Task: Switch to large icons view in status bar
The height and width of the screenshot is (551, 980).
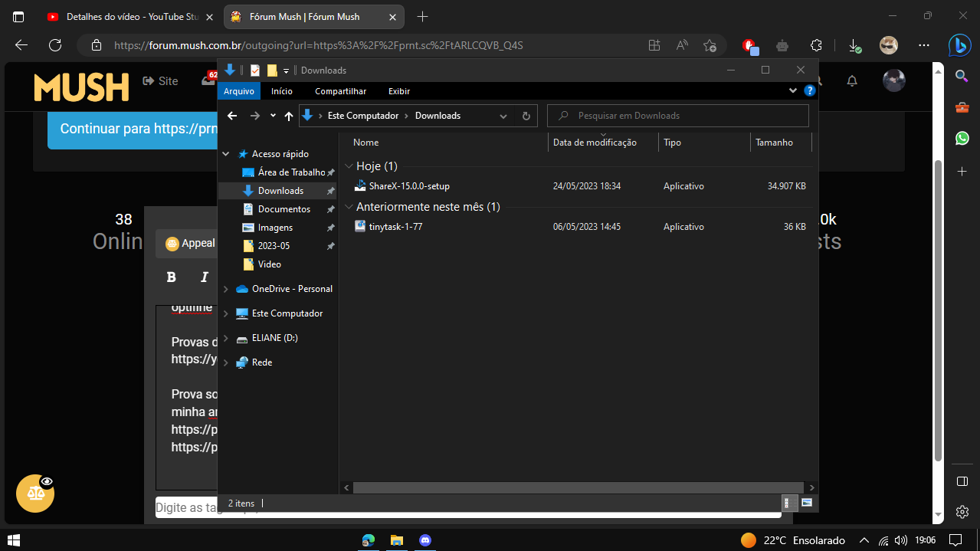Action: coord(806,503)
